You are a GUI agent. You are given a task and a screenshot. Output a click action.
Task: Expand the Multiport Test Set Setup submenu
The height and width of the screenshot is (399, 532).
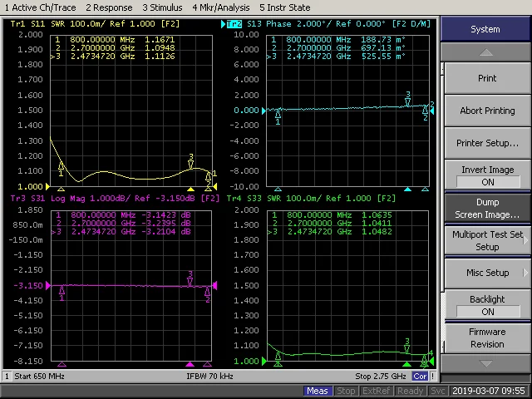488,240
